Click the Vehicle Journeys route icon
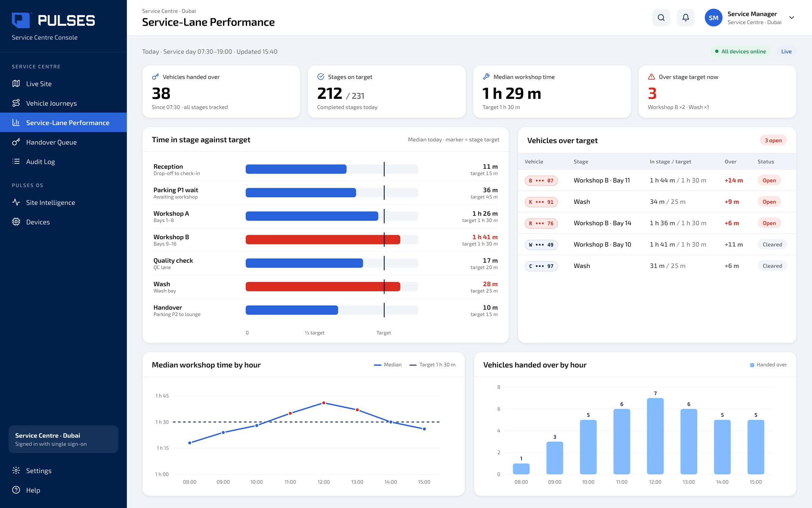The width and height of the screenshot is (812, 508). click(x=16, y=103)
